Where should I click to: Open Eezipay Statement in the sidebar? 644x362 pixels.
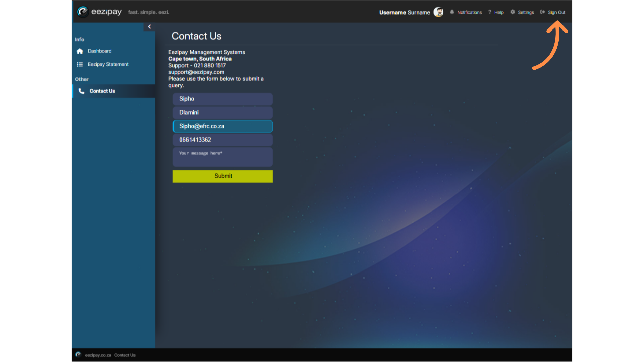113,64
